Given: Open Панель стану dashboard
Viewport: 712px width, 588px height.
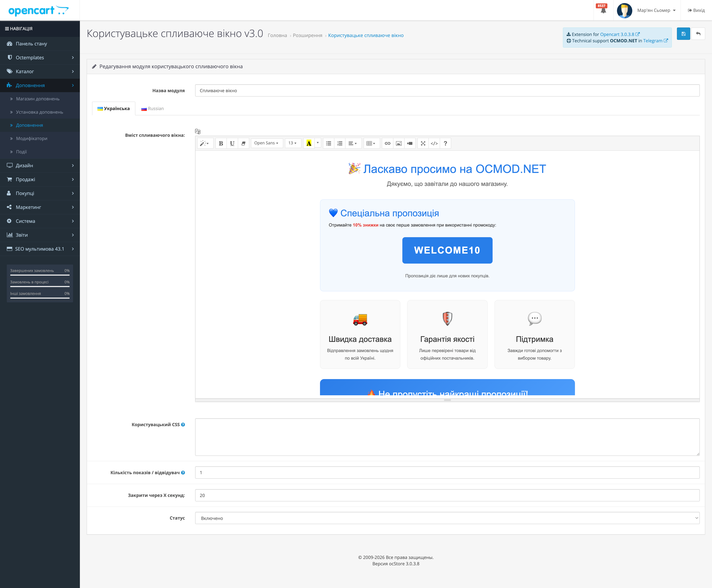Looking at the screenshot, I should pos(40,44).
